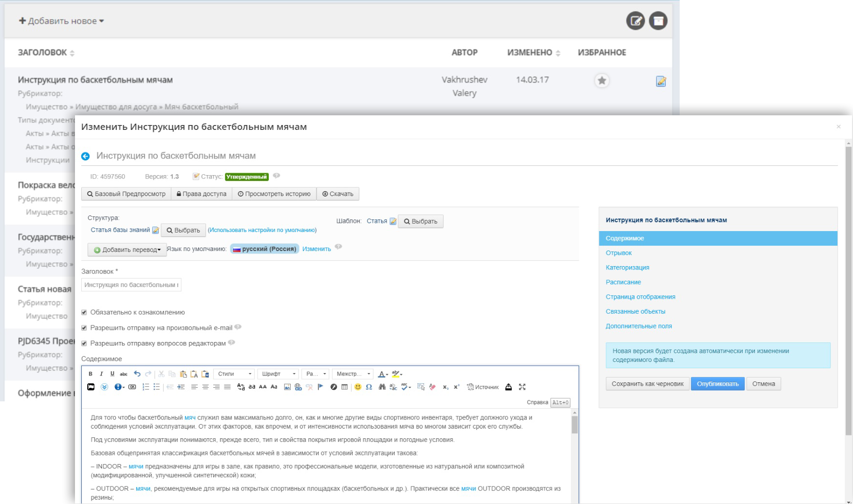Go to the Связанные объекты section
Image resolution: width=853 pixels, height=504 pixels.
[635, 311]
